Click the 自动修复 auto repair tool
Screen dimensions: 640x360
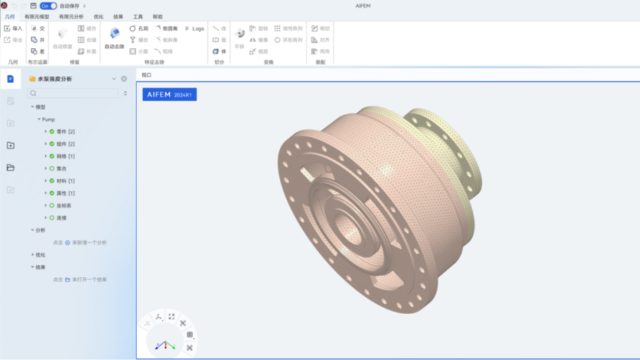(62, 38)
